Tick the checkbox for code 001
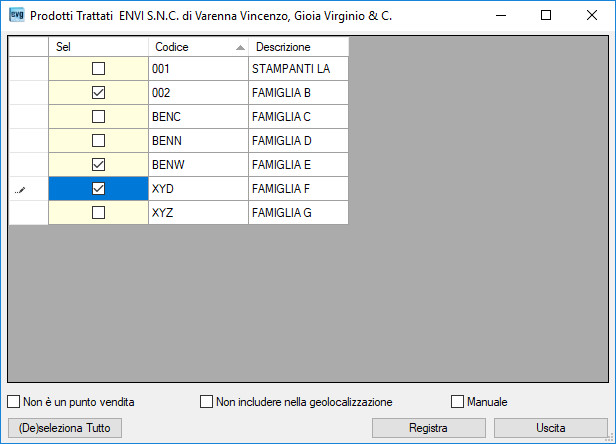Image resolution: width=616 pixels, height=444 pixels. pyautogui.click(x=98, y=69)
